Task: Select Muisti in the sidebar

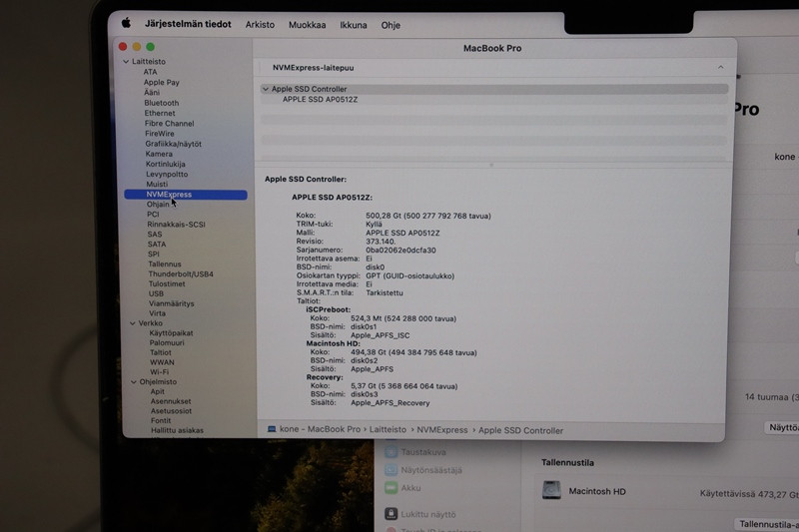Action: click(157, 184)
